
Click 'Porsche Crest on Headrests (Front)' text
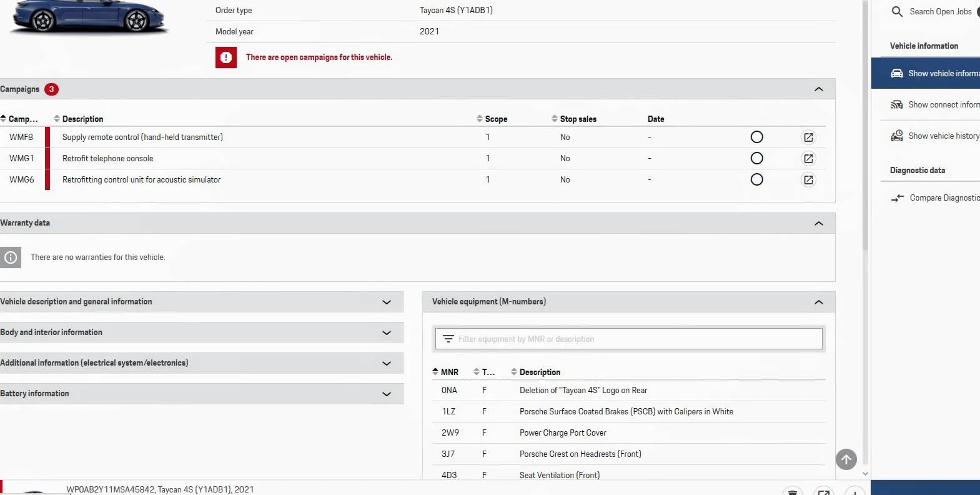580,454
